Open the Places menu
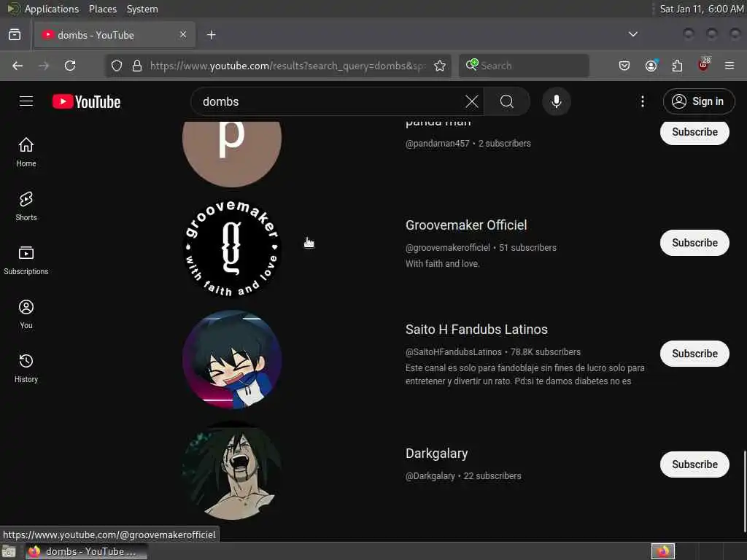 [102, 9]
